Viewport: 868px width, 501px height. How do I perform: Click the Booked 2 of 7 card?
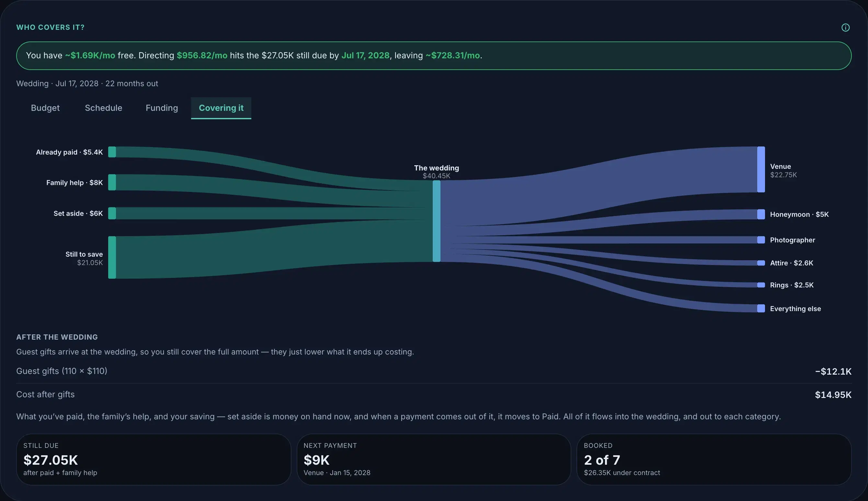pos(714,460)
